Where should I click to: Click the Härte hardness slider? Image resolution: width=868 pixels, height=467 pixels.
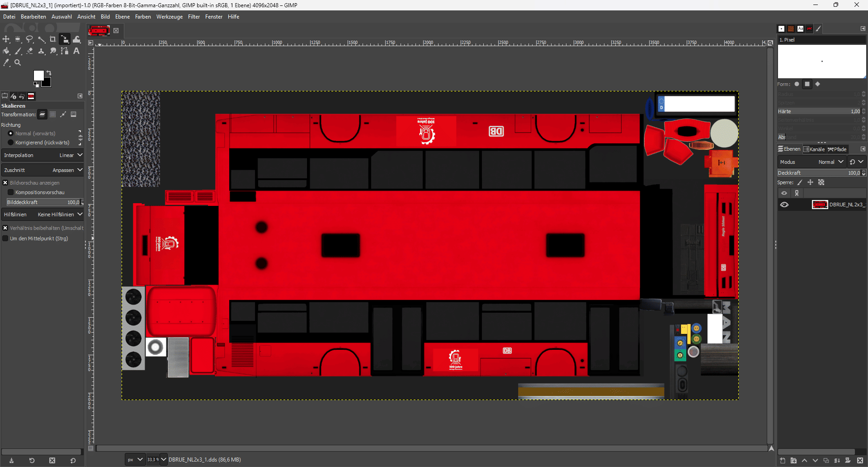click(819, 111)
